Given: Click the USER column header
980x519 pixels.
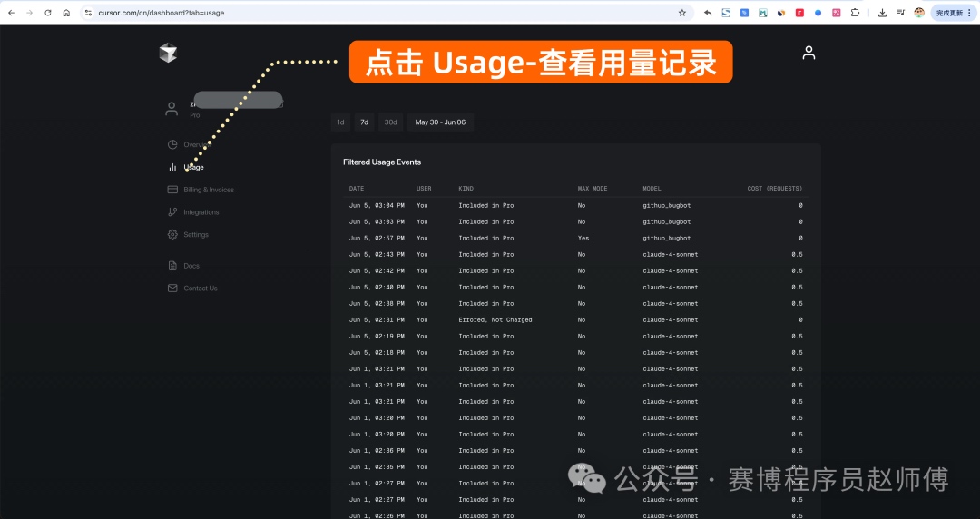Looking at the screenshot, I should click(424, 188).
